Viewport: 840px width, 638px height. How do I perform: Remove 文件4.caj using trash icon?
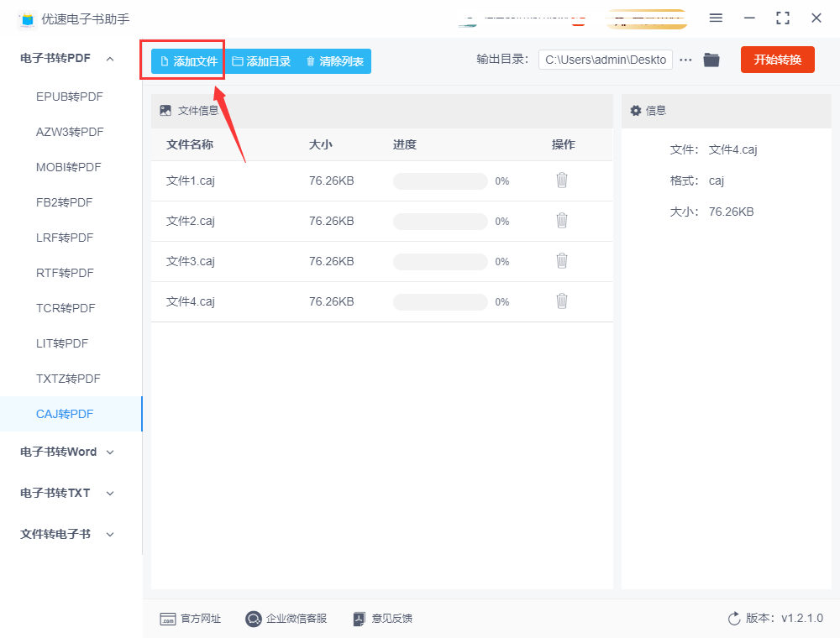(x=561, y=301)
